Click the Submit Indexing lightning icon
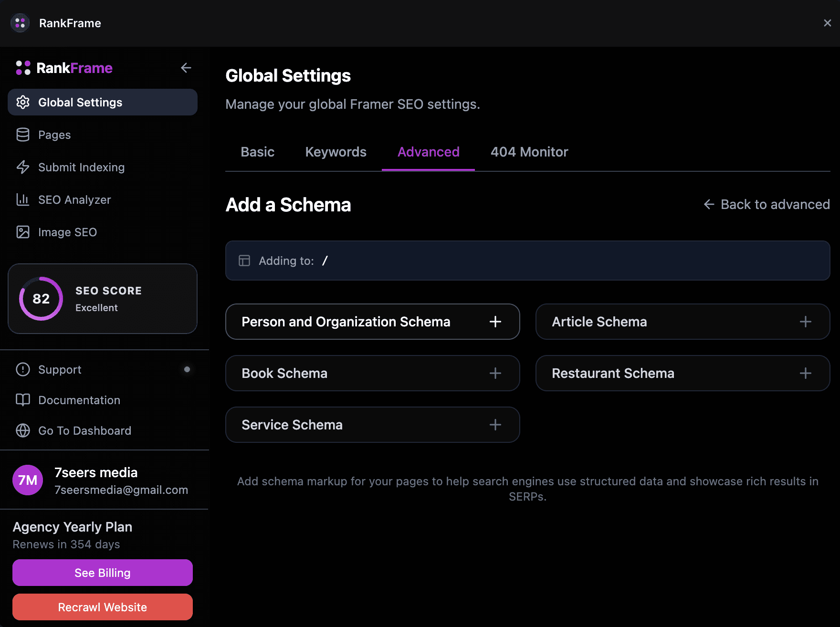This screenshot has height=627, width=840. pos(23,167)
